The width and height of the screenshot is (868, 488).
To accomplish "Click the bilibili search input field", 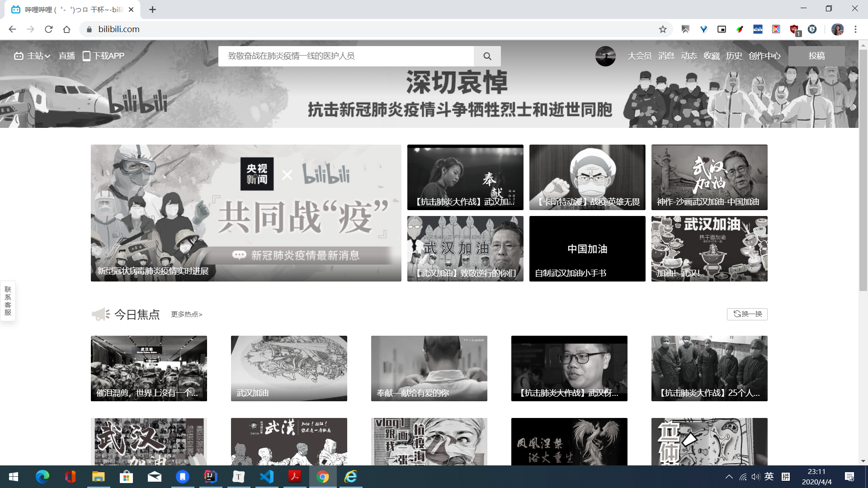I will (346, 56).
